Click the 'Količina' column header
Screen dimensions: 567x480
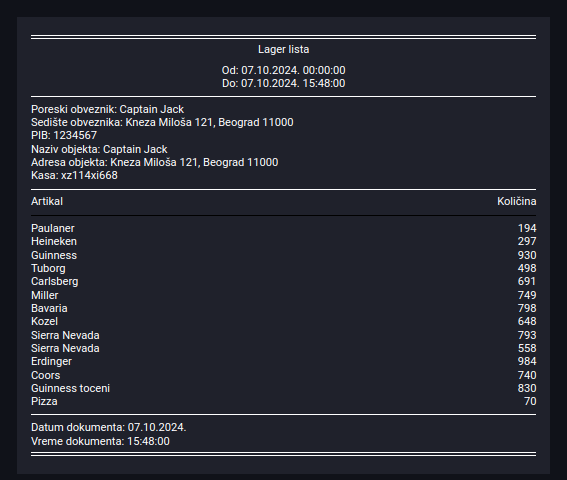pyautogui.click(x=517, y=201)
